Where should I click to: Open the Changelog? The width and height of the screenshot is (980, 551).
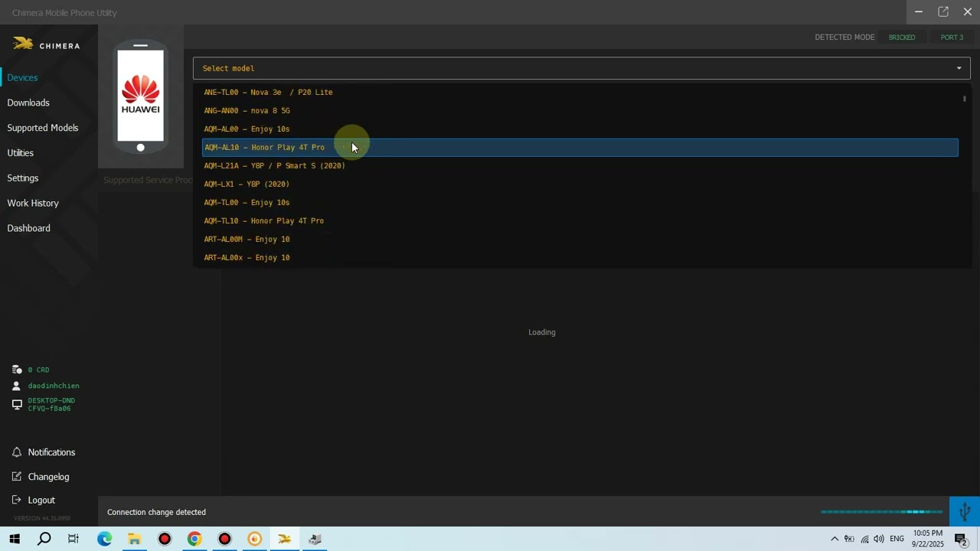48,477
